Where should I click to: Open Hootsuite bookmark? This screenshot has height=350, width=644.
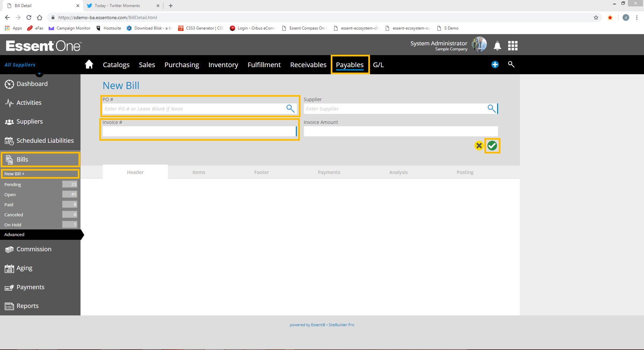[x=109, y=28]
